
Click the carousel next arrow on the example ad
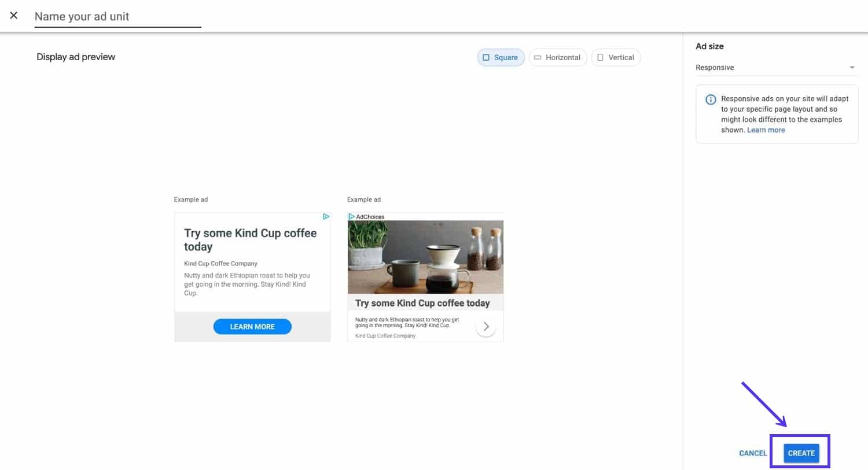tap(486, 326)
